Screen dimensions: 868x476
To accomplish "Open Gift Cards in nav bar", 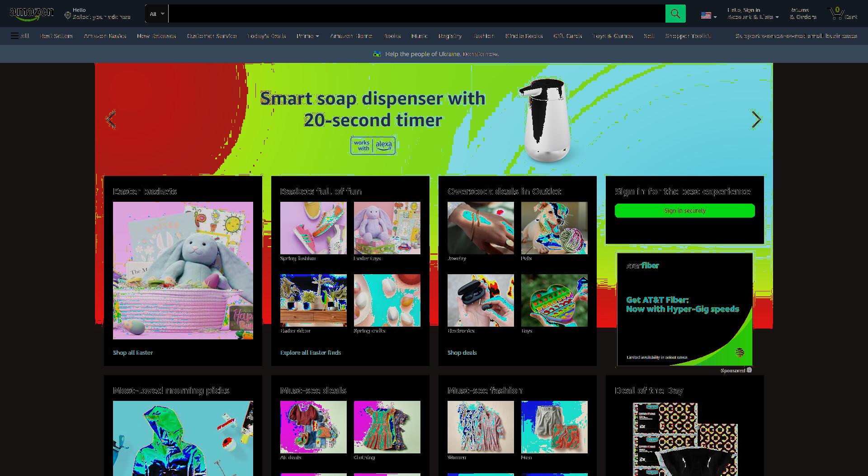I will (x=568, y=36).
